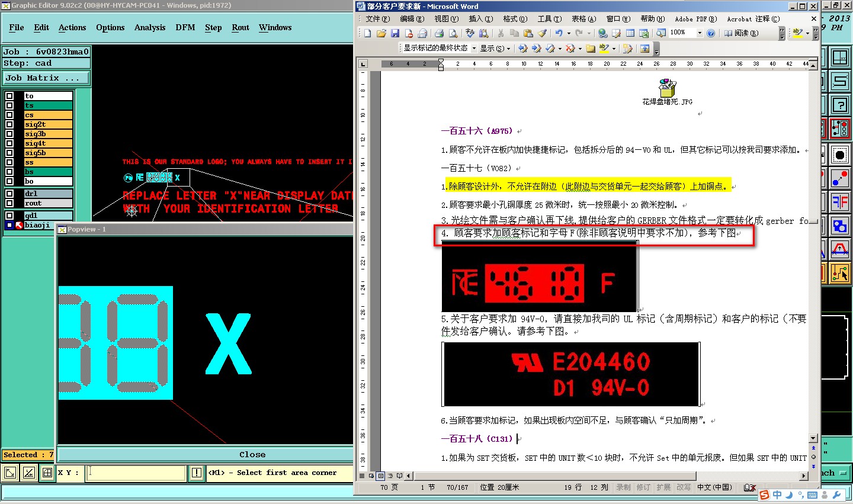
Task: Toggle visibility box of layer 'sig3b'
Action: pyautogui.click(x=9, y=134)
